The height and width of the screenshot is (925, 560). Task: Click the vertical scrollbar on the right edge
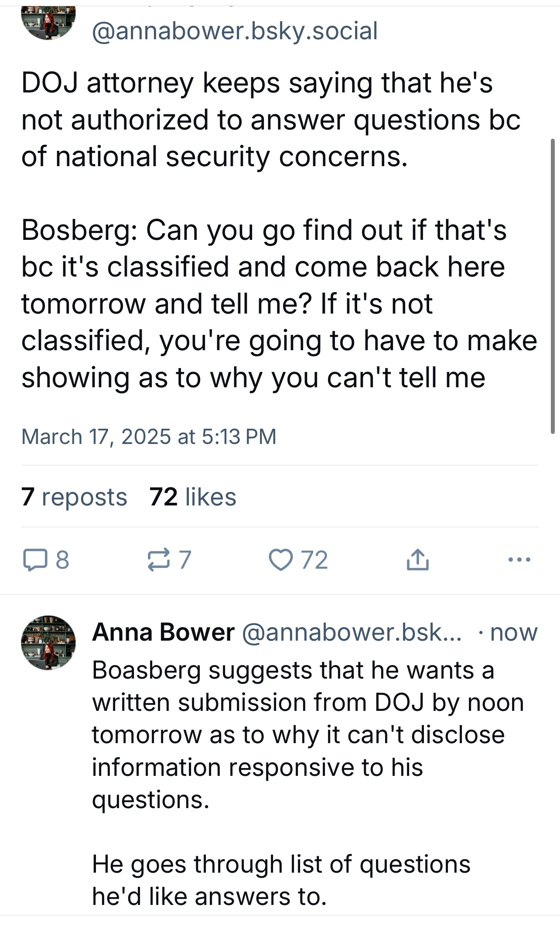553,286
